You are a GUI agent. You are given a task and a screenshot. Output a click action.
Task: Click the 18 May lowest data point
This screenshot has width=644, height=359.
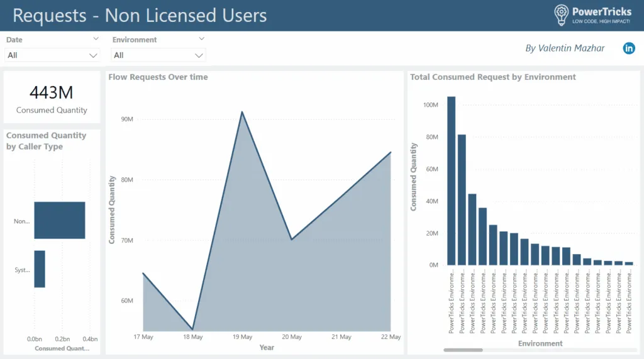click(192, 329)
